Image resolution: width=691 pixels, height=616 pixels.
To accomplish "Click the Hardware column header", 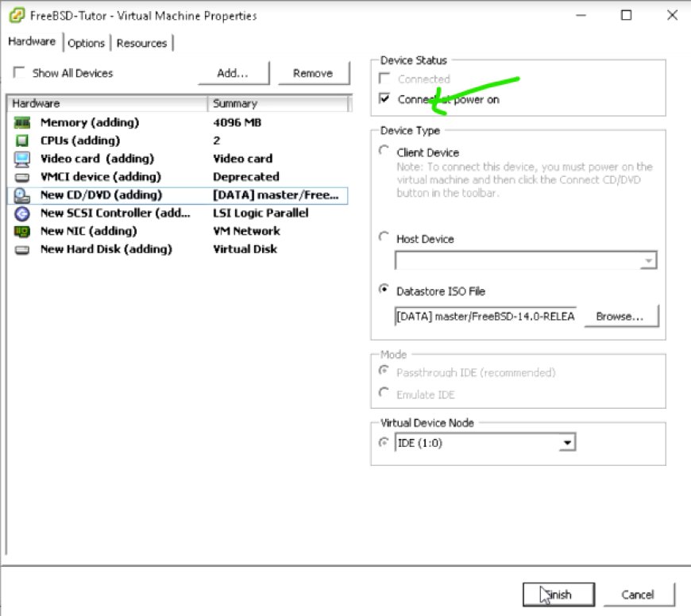I will (x=108, y=103).
